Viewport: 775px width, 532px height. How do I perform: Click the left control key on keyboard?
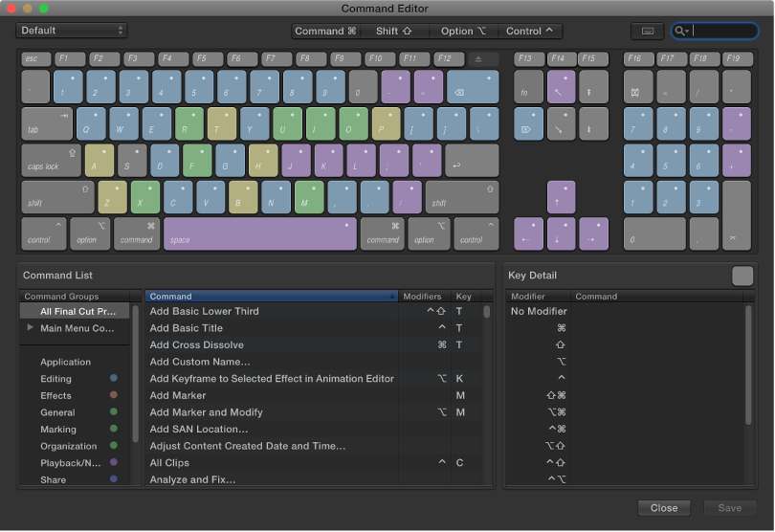point(43,233)
